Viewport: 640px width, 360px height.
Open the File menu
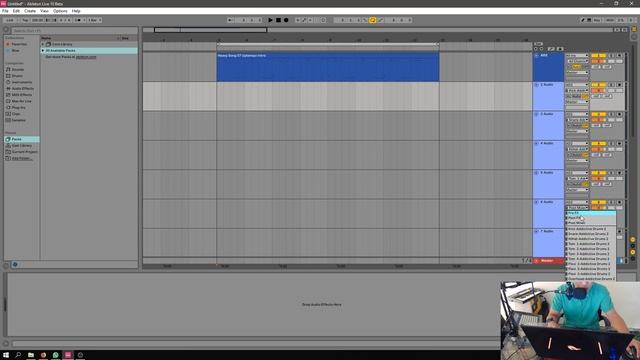[x=5, y=11]
